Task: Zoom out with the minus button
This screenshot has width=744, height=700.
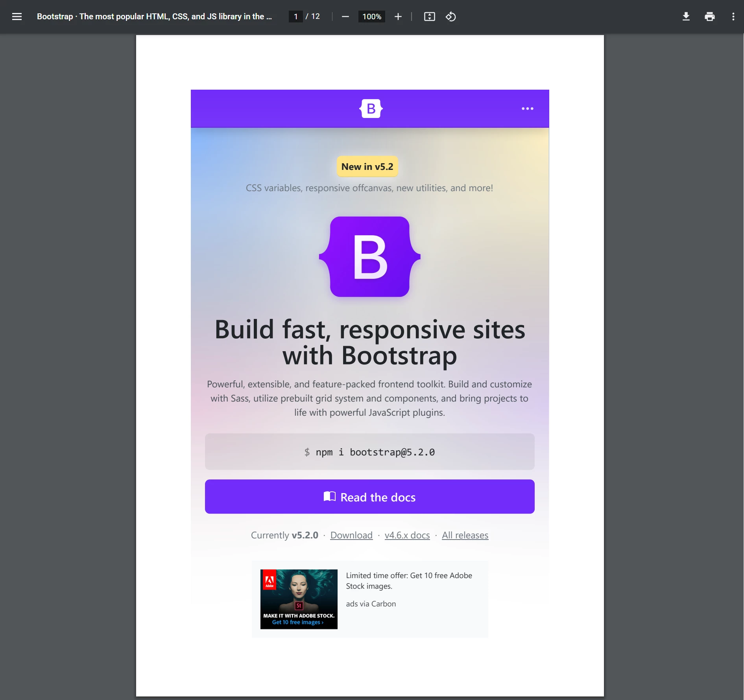Action: (345, 17)
